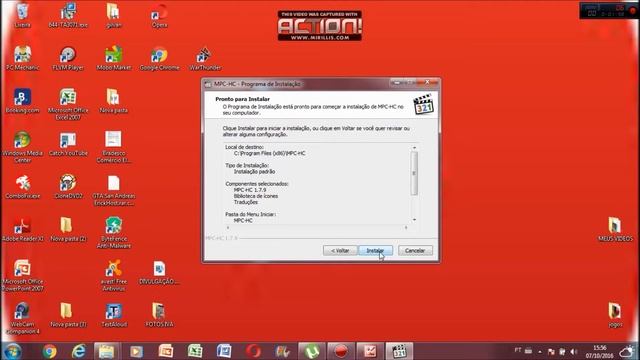The image size is (640, 360).
Task: Open the FLVM Player desktop shortcut
Action: coord(68,58)
